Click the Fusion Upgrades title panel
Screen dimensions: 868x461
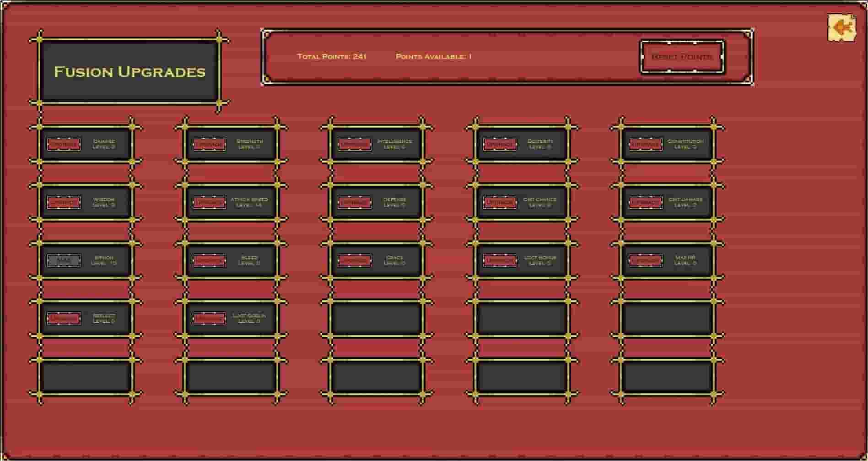[129, 72]
